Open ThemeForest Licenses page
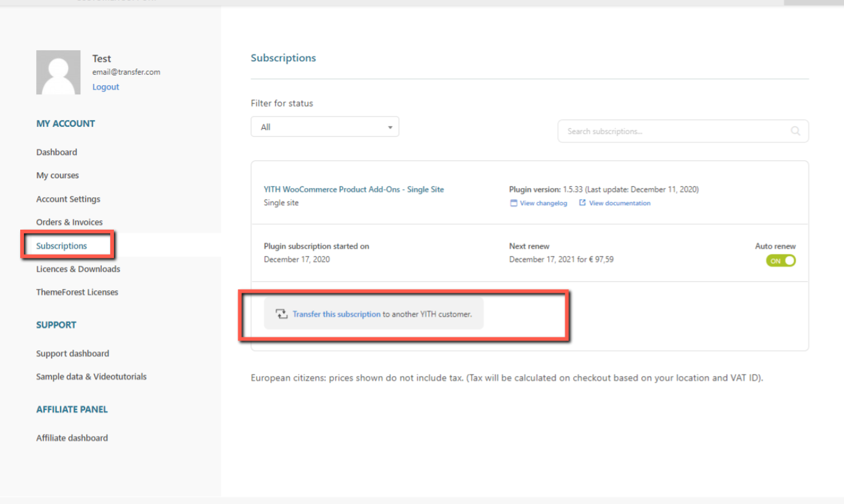Viewport: 844px width, 504px height. tap(77, 292)
